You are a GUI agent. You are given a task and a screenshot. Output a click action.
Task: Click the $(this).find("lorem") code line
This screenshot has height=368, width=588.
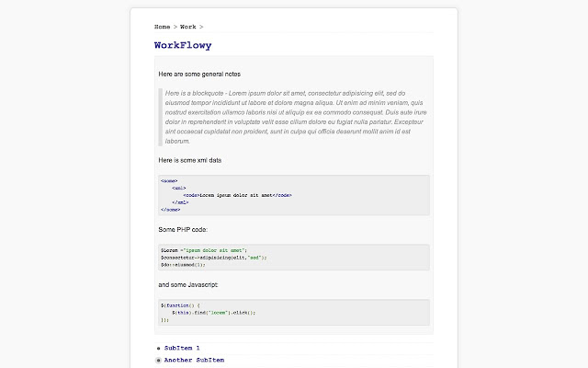213,313
